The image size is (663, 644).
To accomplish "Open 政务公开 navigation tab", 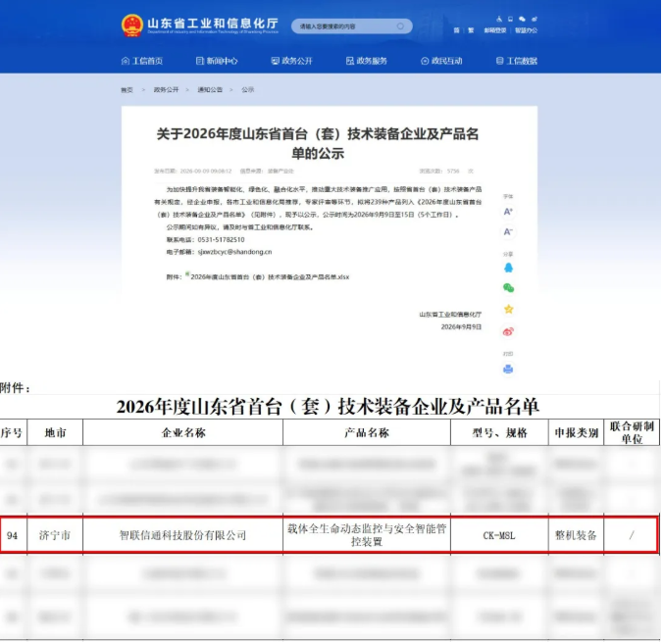I will tap(291, 61).
